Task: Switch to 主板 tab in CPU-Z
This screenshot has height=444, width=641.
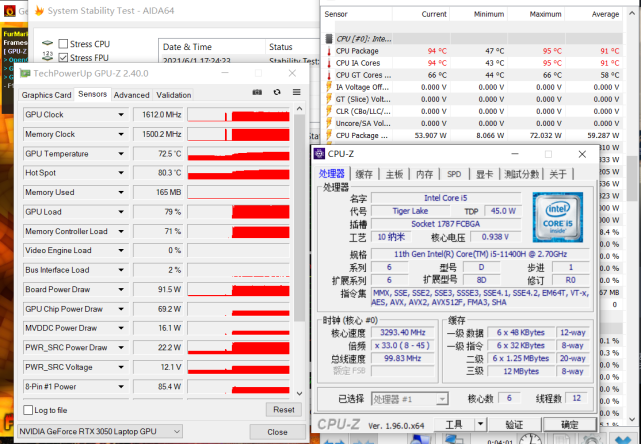Action: tap(394, 174)
